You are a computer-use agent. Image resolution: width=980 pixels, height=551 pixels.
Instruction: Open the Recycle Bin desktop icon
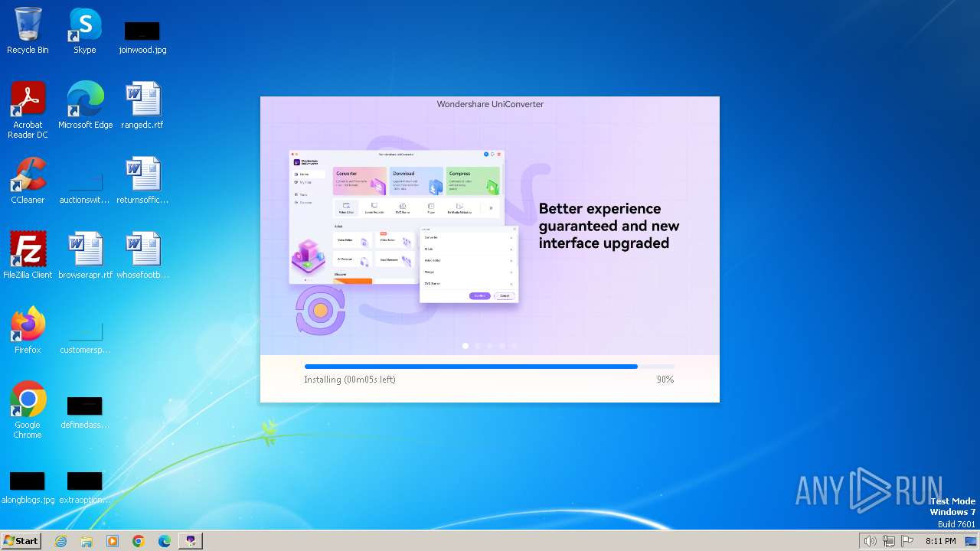coord(28,31)
